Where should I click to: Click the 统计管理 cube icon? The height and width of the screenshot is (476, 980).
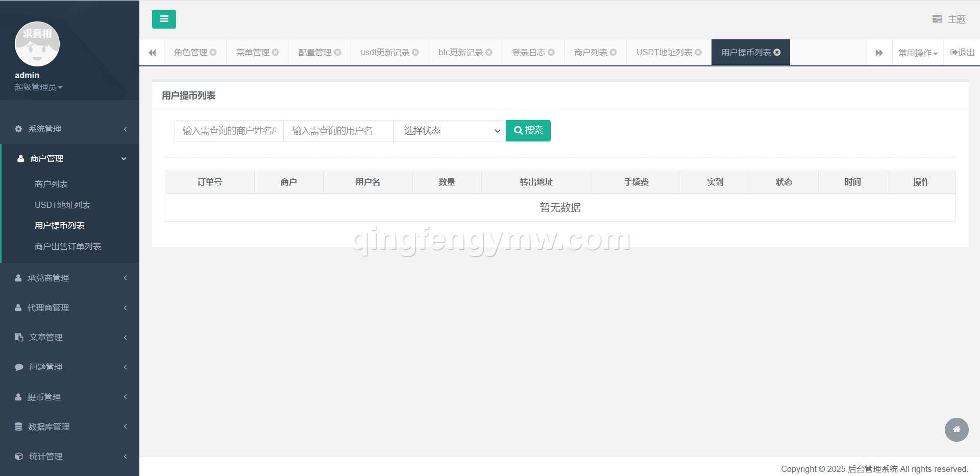(x=19, y=456)
